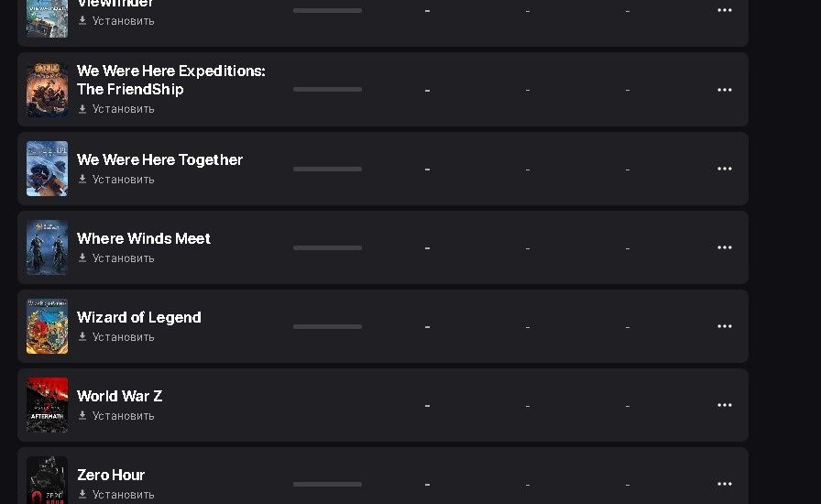
Task: Click the progress bar for Wizard of Legend
Action: (327, 326)
